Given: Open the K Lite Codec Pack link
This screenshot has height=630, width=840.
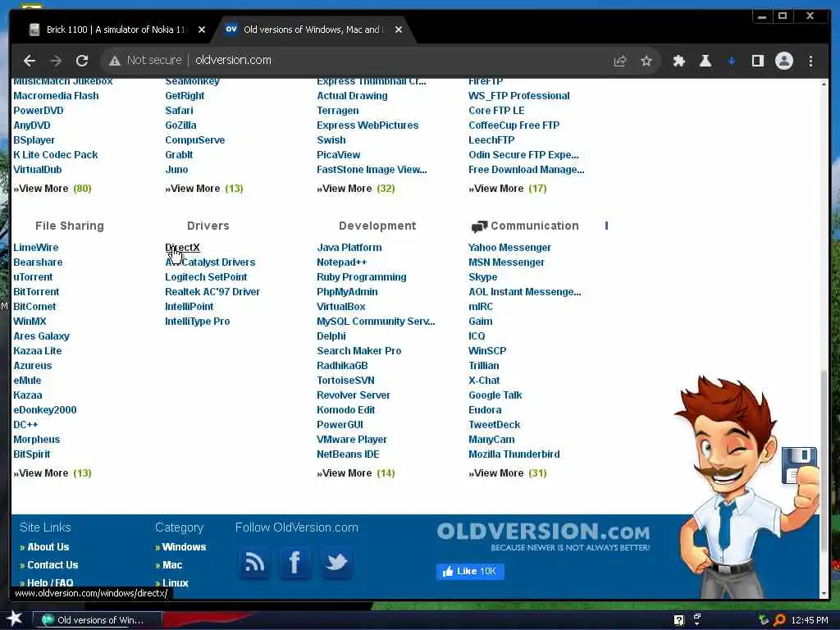Looking at the screenshot, I should [56, 155].
